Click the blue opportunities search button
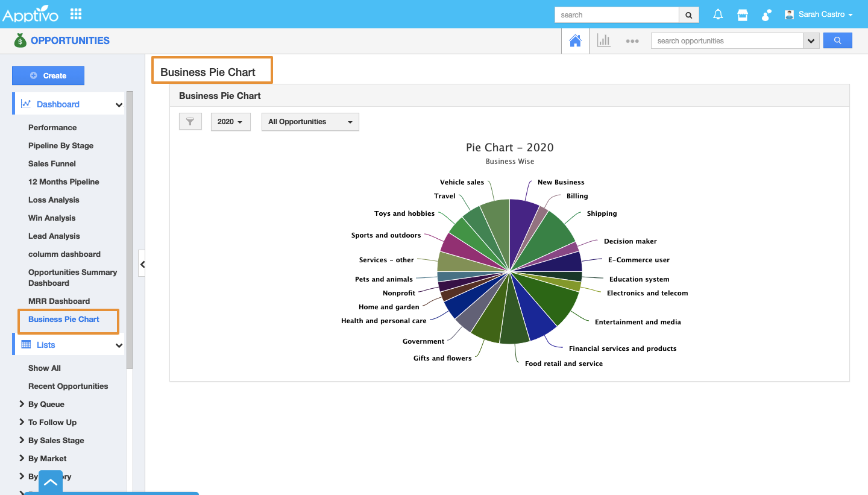 point(837,40)
